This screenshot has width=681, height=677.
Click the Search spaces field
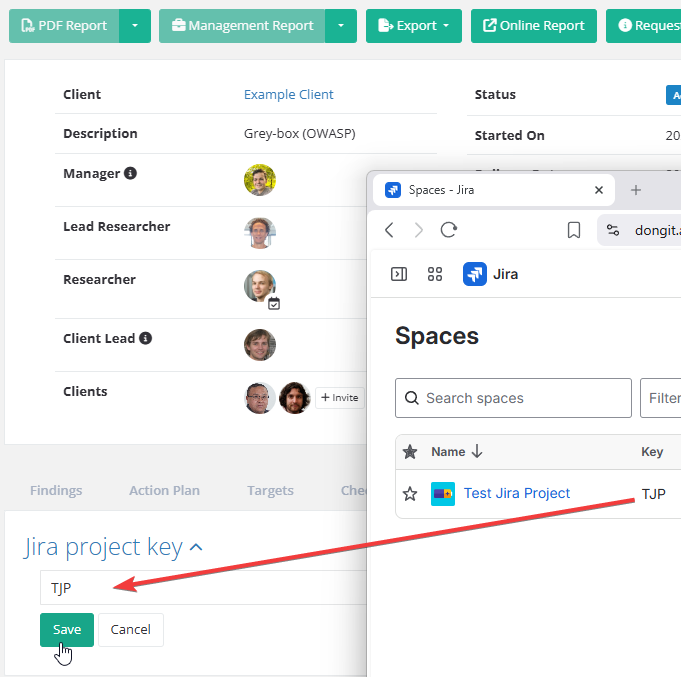[x=513, y=398]
